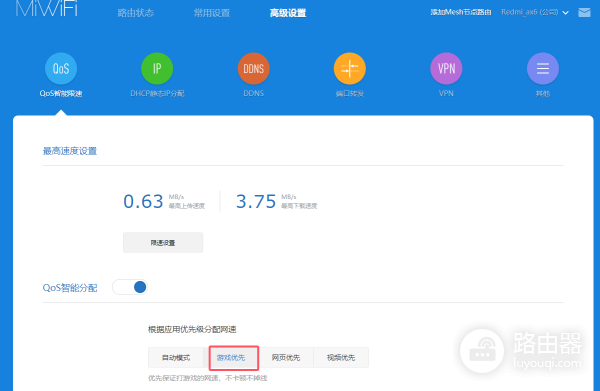
Task: Select 视频优先 priority mode
Action: (341, 358)
